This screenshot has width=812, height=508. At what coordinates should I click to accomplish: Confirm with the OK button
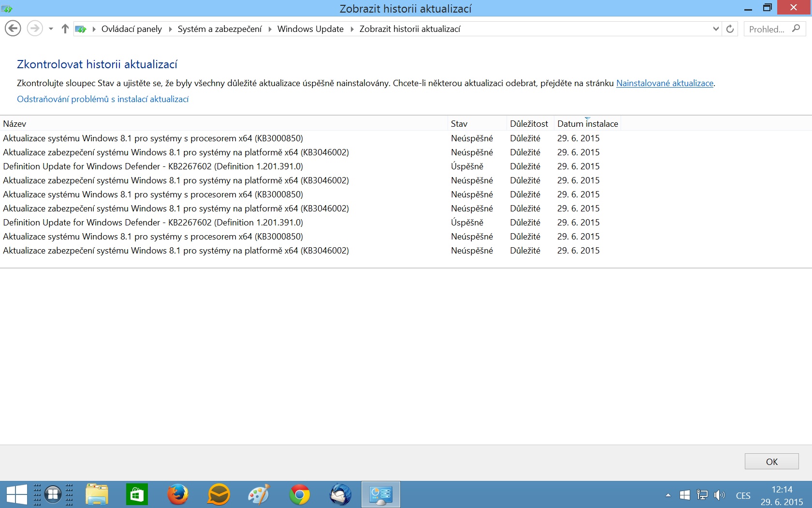click(771, 462)
